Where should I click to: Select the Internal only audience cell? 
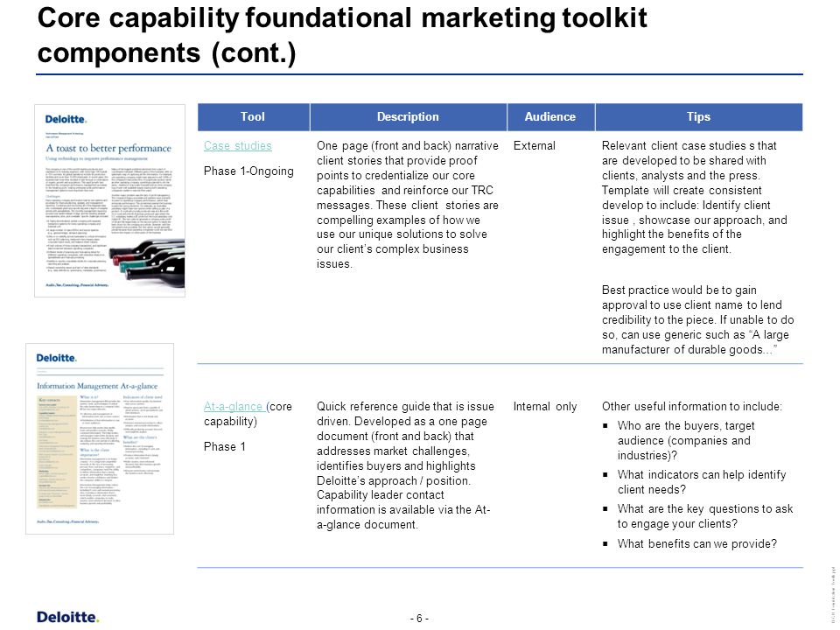click(545, 407)
